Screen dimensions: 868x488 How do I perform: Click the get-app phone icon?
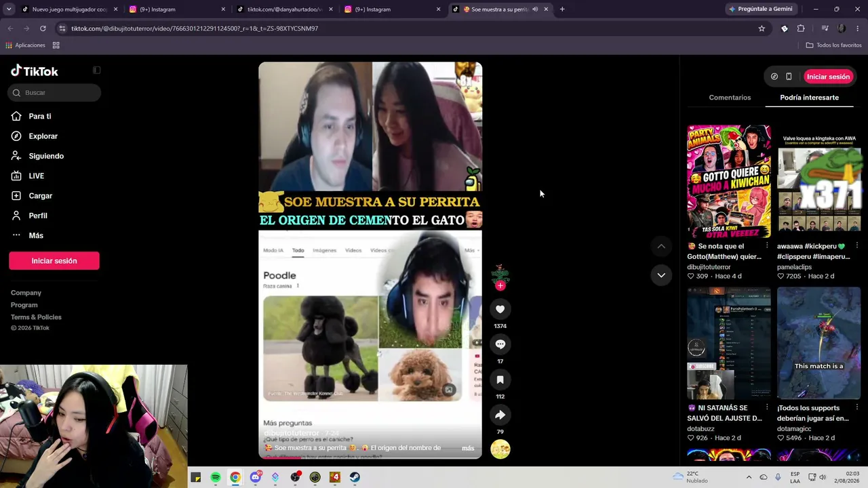(789, 77)
